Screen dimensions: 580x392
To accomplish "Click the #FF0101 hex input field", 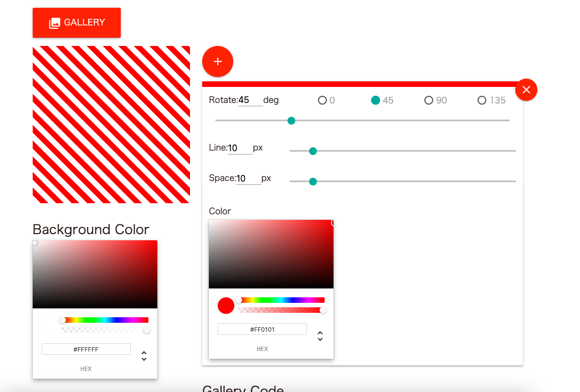I will pos(262,329).
